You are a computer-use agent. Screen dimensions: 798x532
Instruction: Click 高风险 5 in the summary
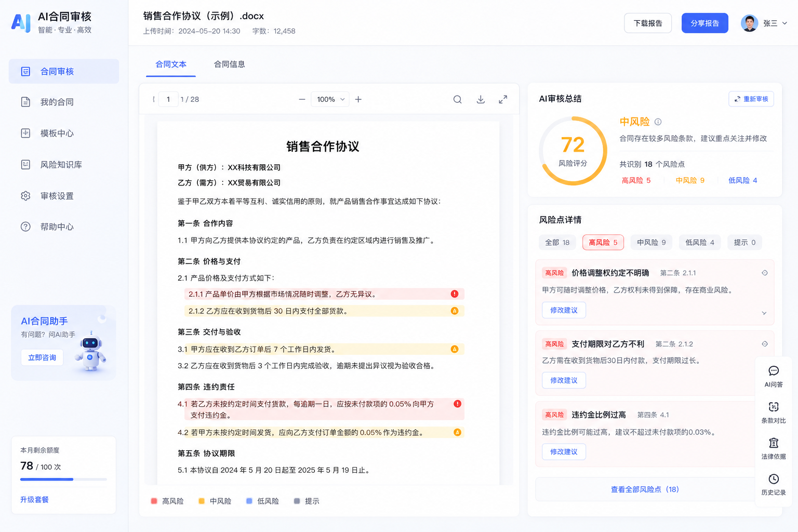636,180
